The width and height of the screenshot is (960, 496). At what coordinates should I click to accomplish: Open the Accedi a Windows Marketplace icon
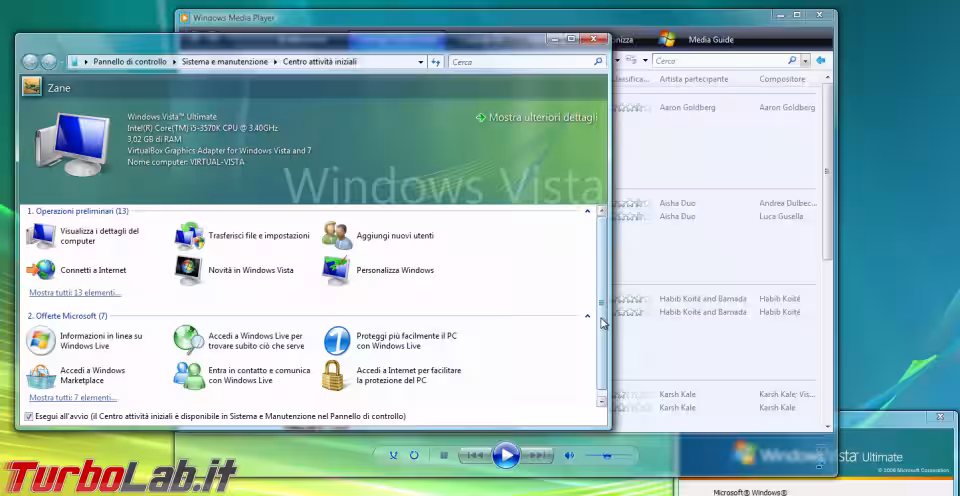pos(42,375)
